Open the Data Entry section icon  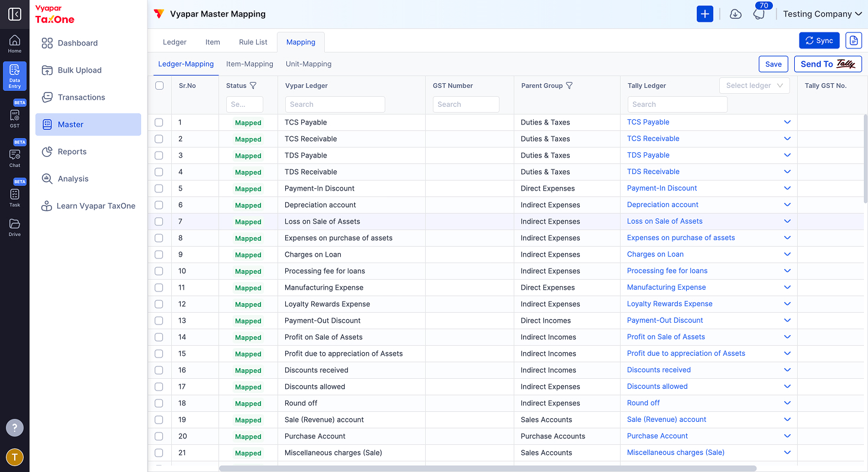pyautogui.click(x=15, y=76)
